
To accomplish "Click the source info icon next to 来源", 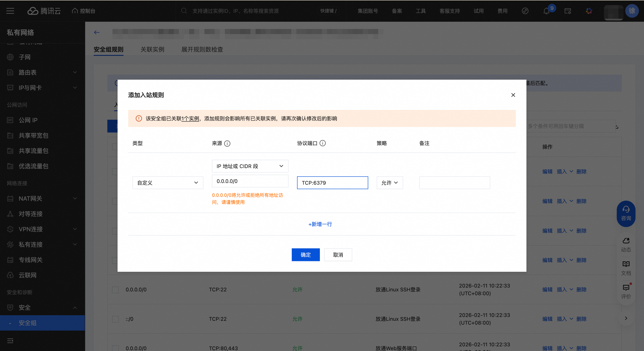I will pos(227,144).
